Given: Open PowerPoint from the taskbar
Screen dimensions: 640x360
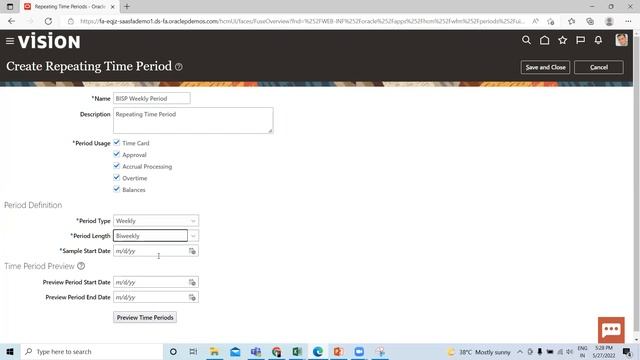Looking at the screenshot, I should click(x=338, y=351).
